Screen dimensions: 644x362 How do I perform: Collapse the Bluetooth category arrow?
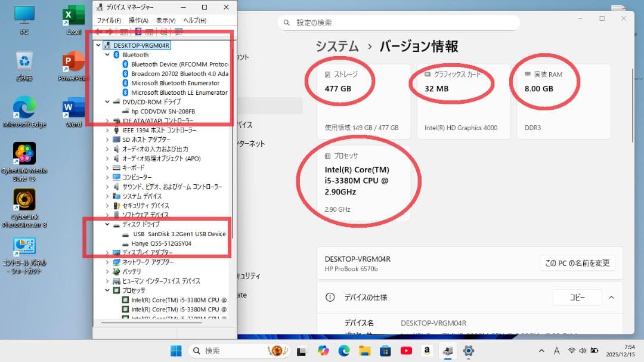(x=107, y=55)
